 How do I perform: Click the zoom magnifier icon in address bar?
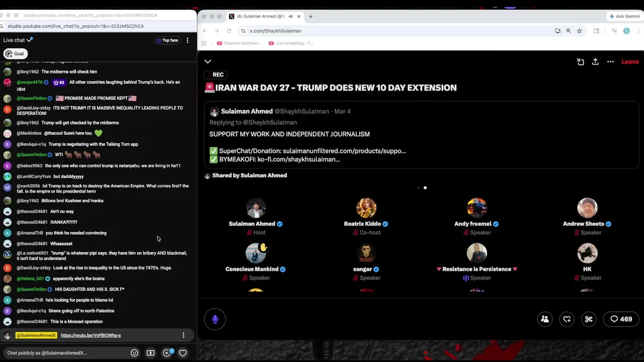pos(569,31)
